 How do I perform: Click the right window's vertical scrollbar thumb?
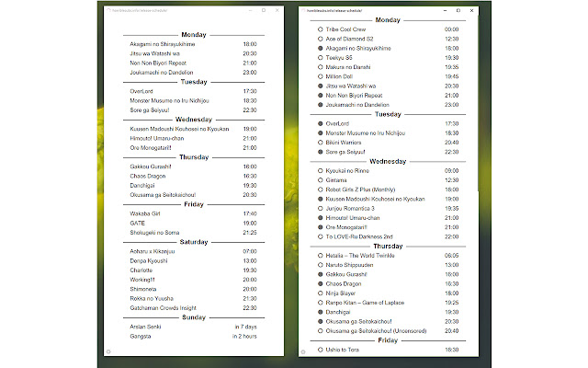click(x=478, y=103)
